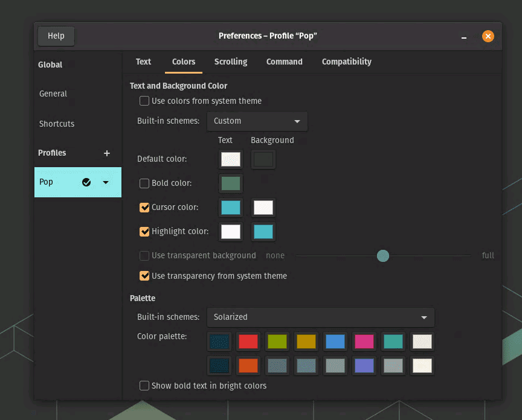The height and width of the screenshot is (420, 522).
Task: Open the General settings section
Action: coord(53,94)
